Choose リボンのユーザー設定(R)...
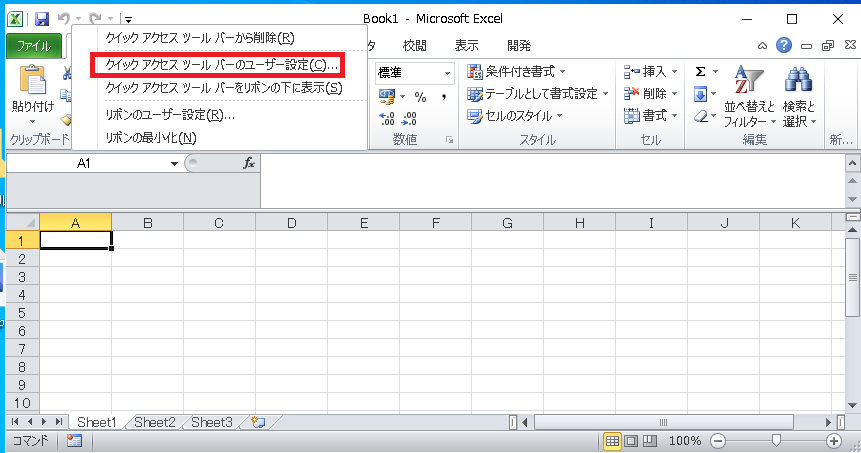This screenshot has height=453, width=861. [170, 115]
